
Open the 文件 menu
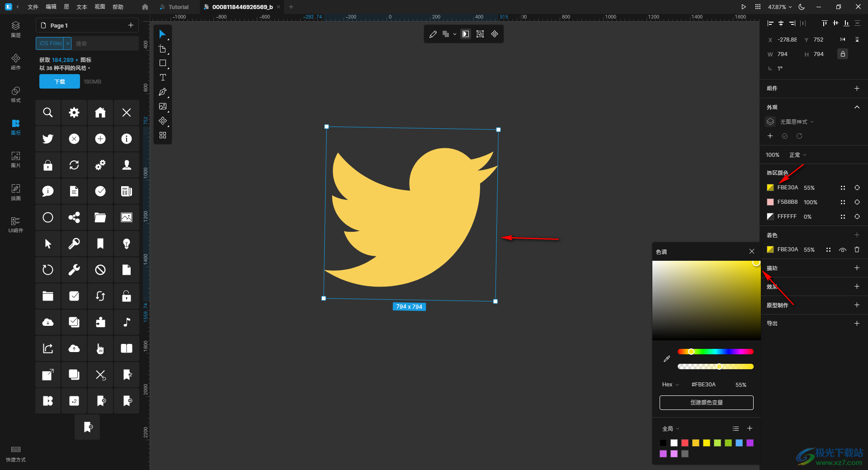[x=33, y=7]
